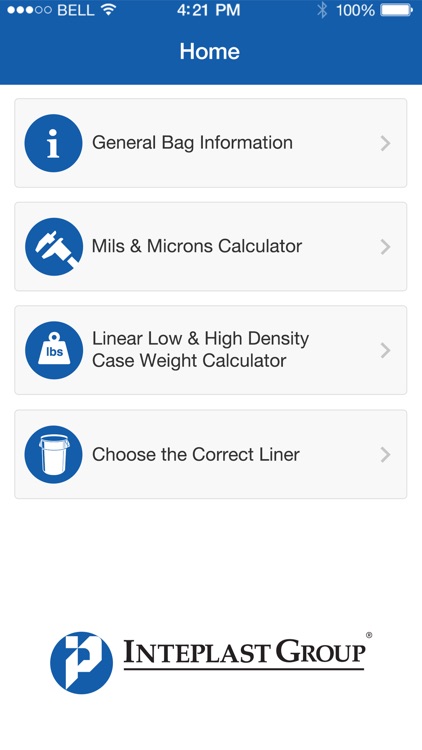This screenshot has width=422, height=750.
Task: Open chevron beside Mils & Microns Calculator
Action: click(x=385, y=247)
